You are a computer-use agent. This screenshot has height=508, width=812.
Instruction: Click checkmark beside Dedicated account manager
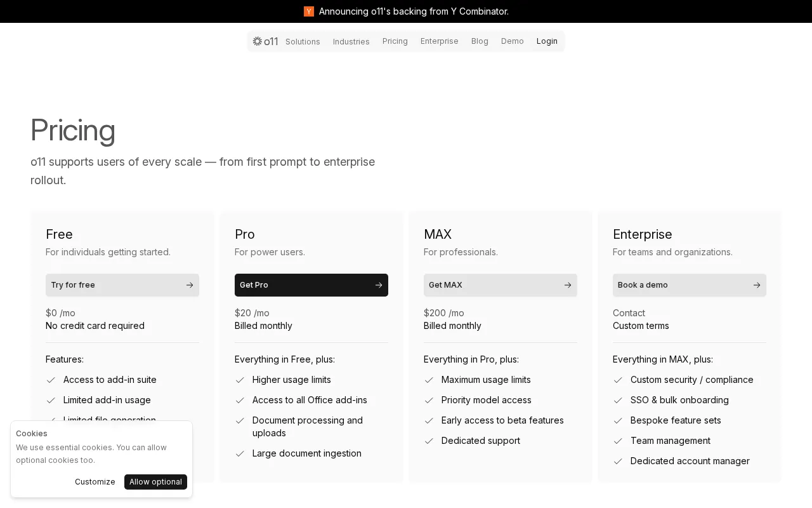(x=618, y=462)
